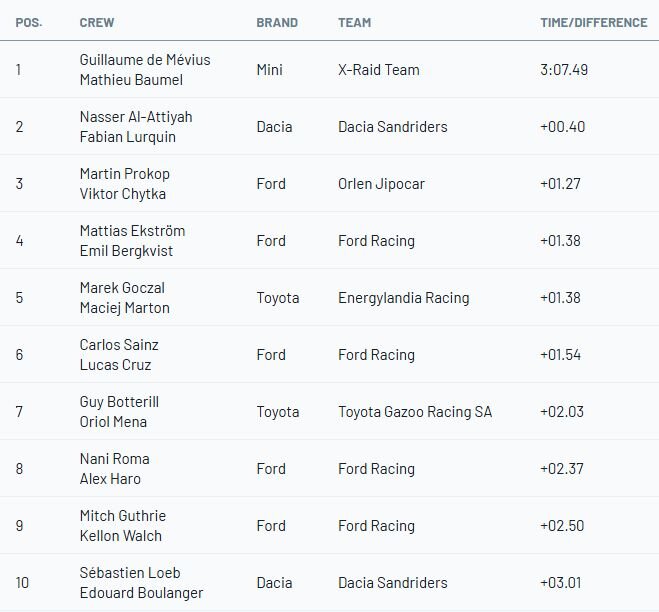659x612 pixels.
Task: Select Nani Roma driver name
Action: tap(114, 459)
